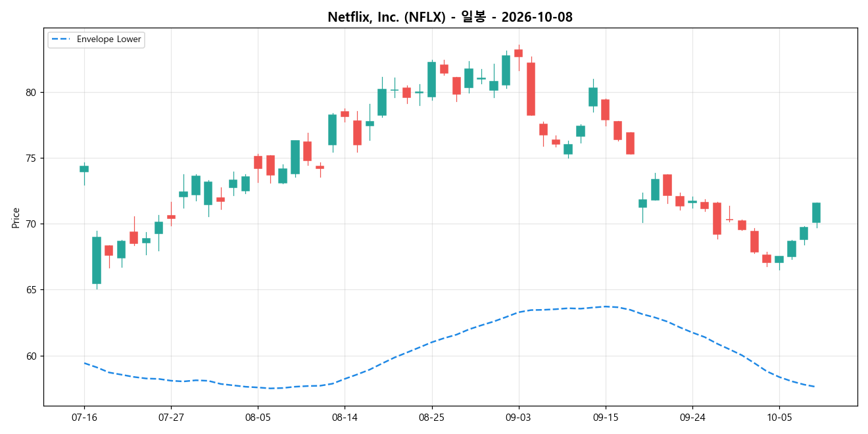868x434 pixels.
Task: Click the x-axis date label 08-25
Action: point(431,417)
